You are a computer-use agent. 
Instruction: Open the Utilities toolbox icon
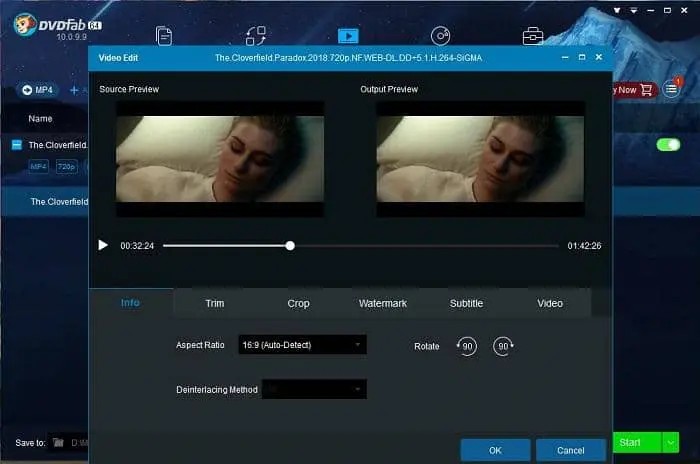(533, 36)
